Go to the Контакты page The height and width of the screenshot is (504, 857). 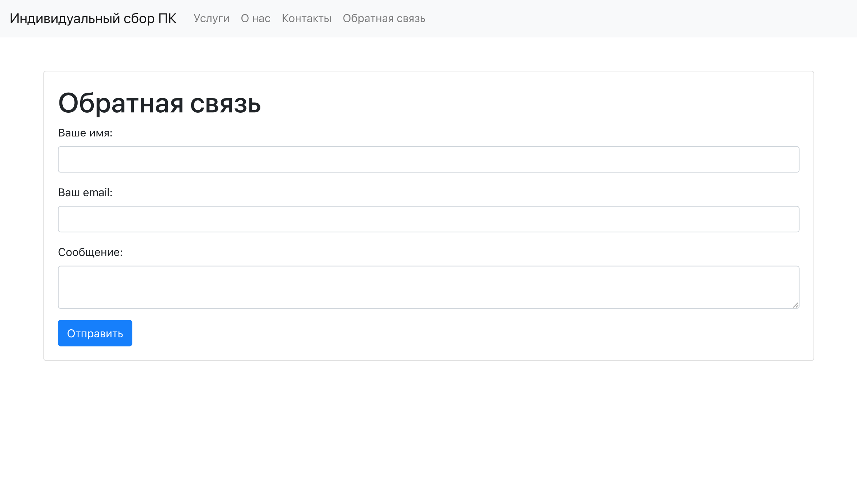[x=306, y=19]
